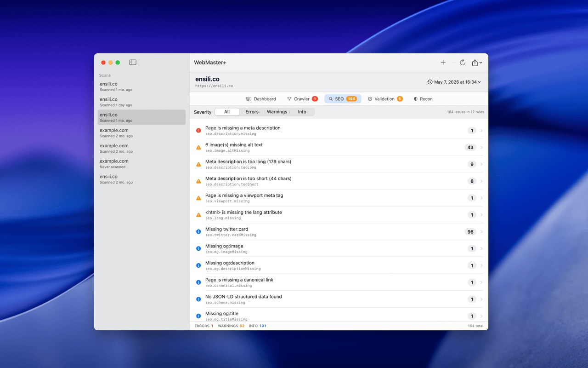The width and height of the screenshot is (588, 368).
Task: Click the plus icon to add scan
Action: pyautogui.click(x=443, y=63)
